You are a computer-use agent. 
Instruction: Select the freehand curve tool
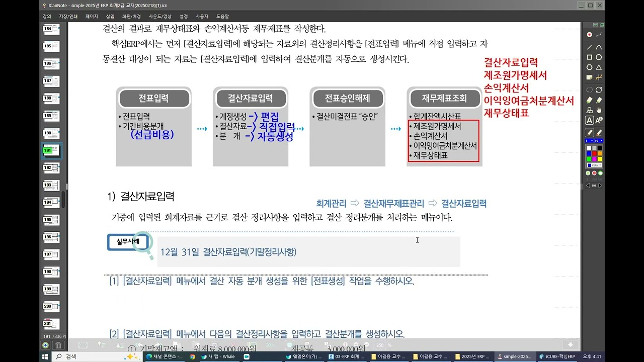click(x=599, y=35)
